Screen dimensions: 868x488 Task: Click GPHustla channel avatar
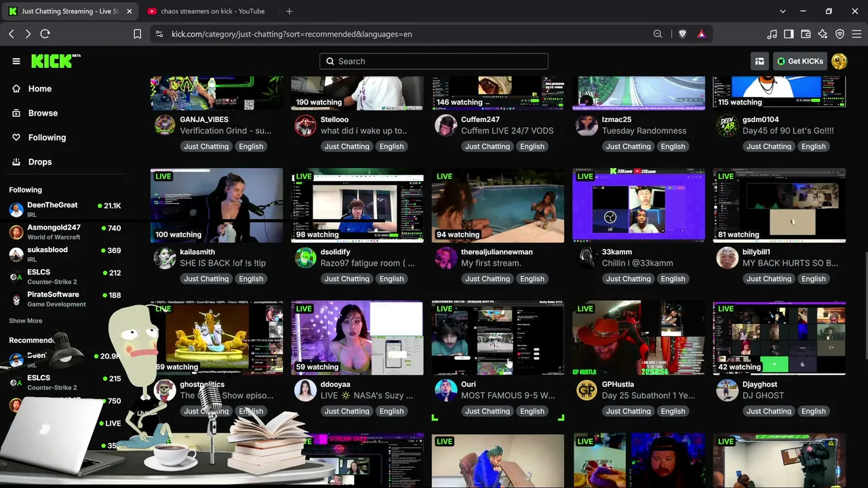(587, 390)
